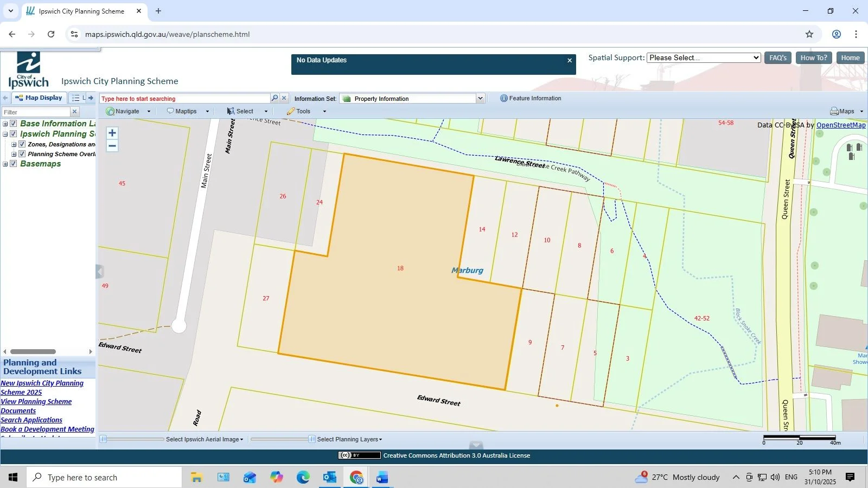Zoom in using the plus button

[112, 133]
